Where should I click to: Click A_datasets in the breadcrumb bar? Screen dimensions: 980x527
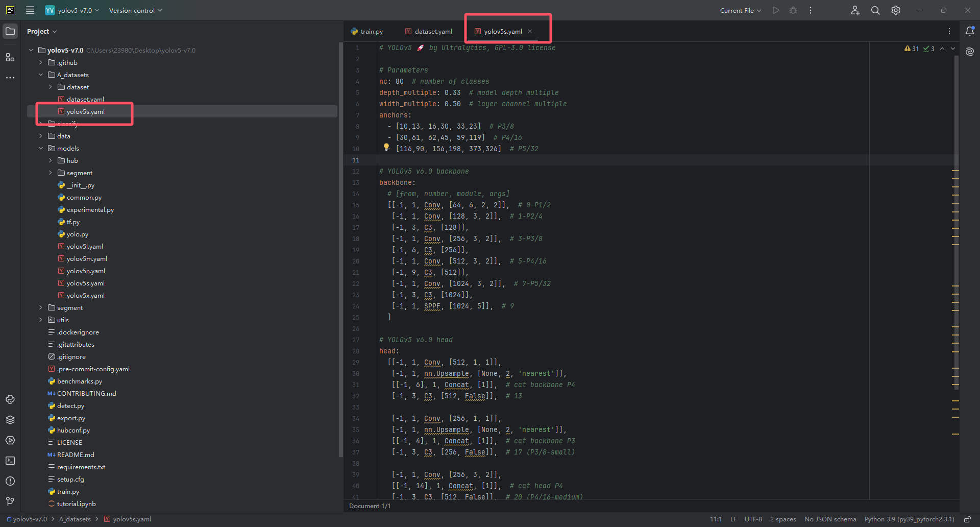75,519
